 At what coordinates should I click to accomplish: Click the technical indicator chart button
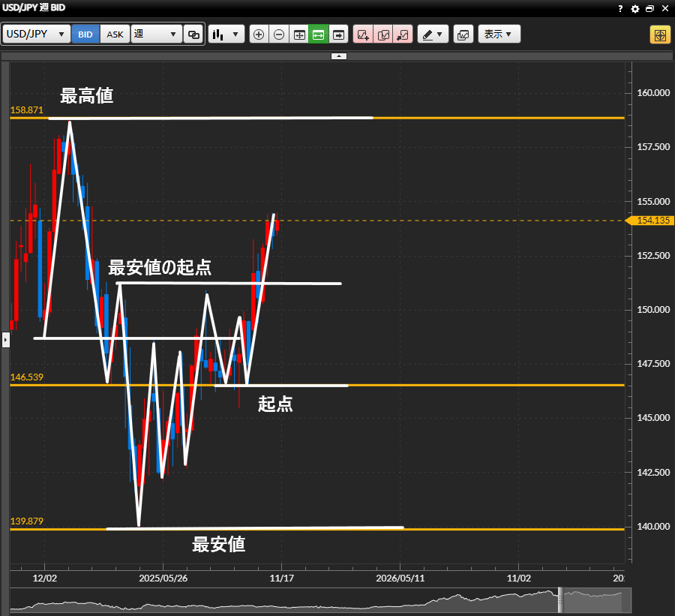(463, 35)
